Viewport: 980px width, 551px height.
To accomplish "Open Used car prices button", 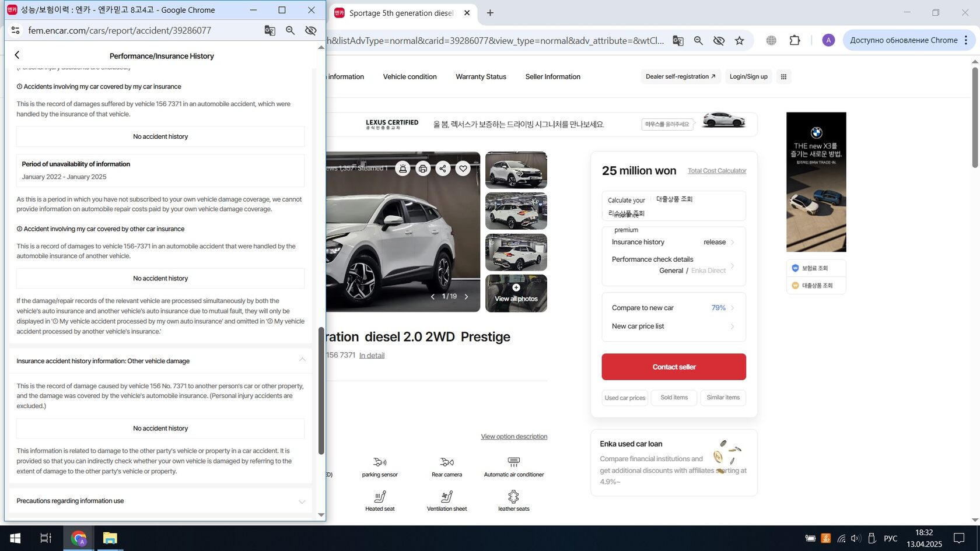I will (625, 398).
